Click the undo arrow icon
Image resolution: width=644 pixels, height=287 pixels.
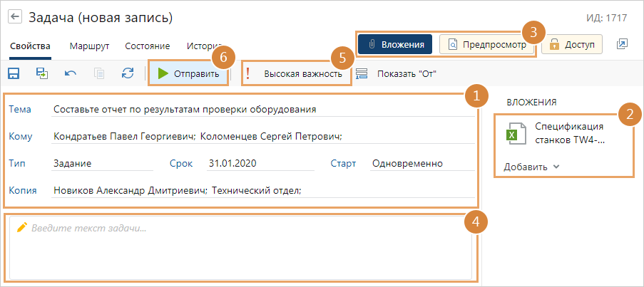71,73
